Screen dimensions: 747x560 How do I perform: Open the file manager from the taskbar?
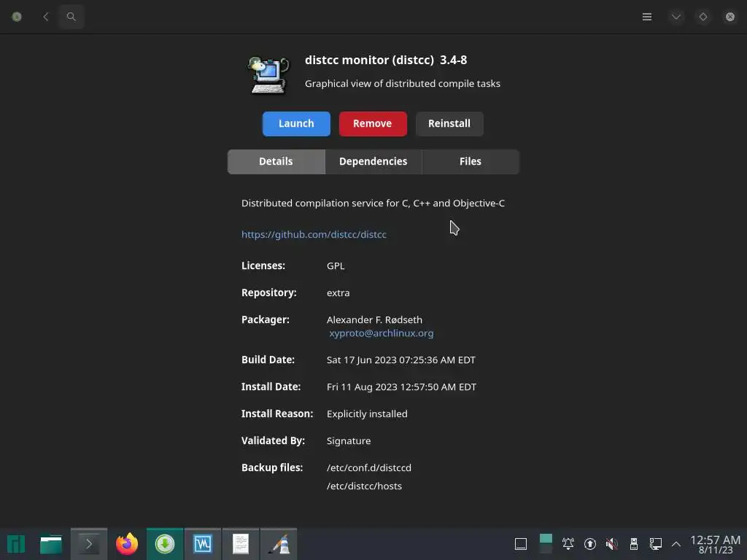point(51,544)
